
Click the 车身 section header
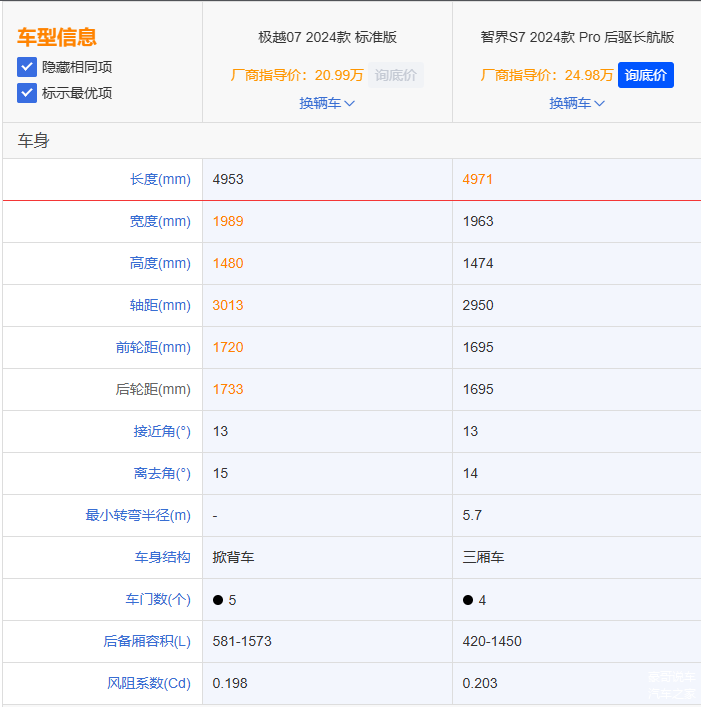coord(33,141)
